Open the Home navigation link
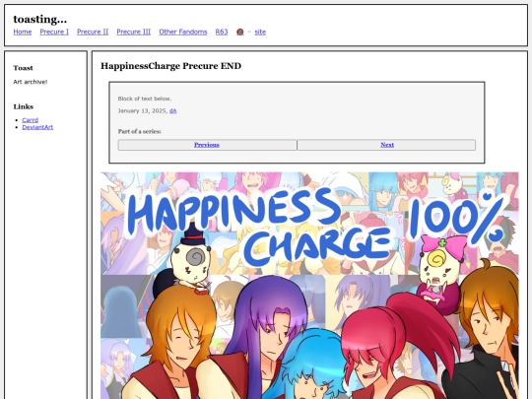Viewport: 532px width, 399px height. click(23, 32)
